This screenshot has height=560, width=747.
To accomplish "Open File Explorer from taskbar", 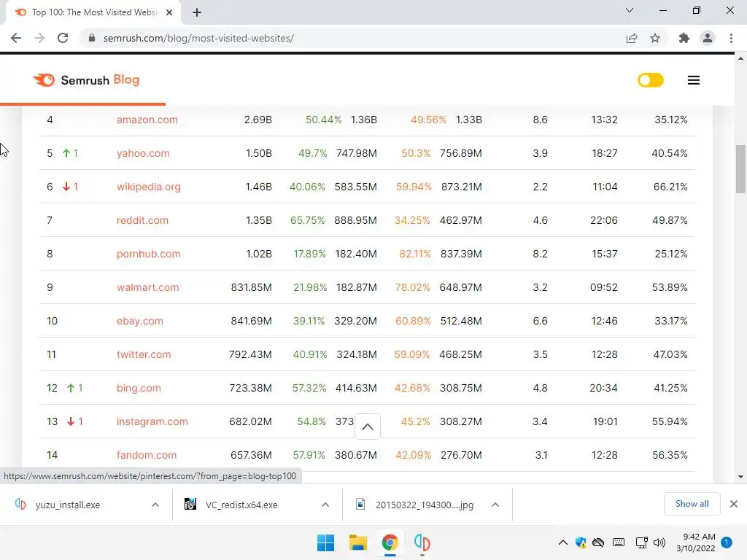I will click(x=357, y=542).
